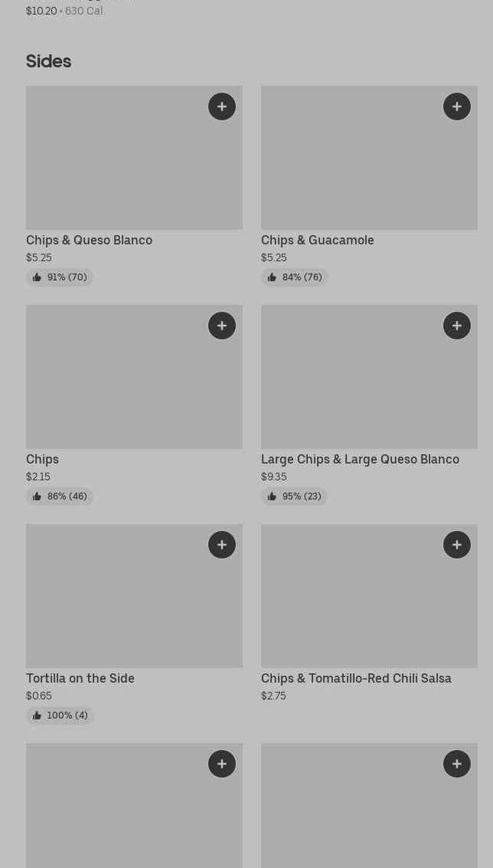
Task: Select Large Chips & Large Queso Blanco title
Action: (360, 460)
